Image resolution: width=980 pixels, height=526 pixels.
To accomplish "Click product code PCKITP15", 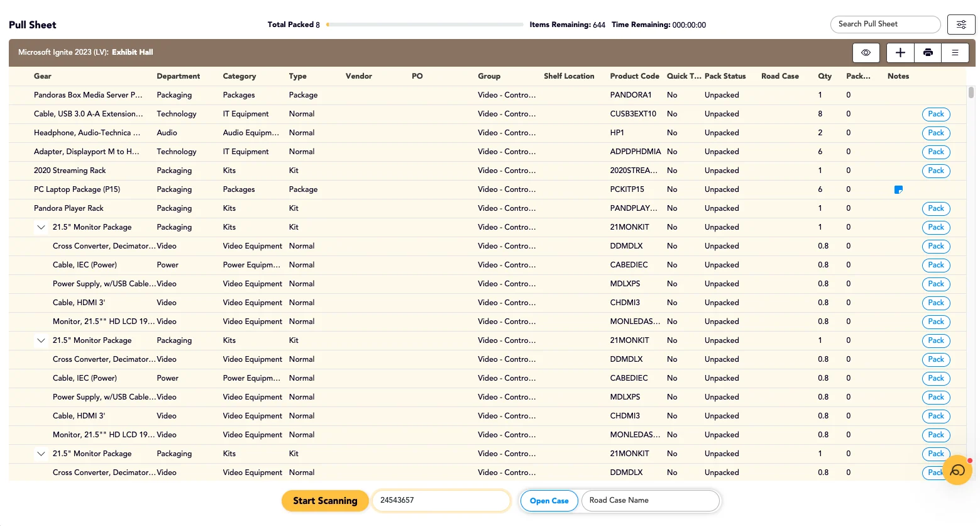I will point(627,189).
